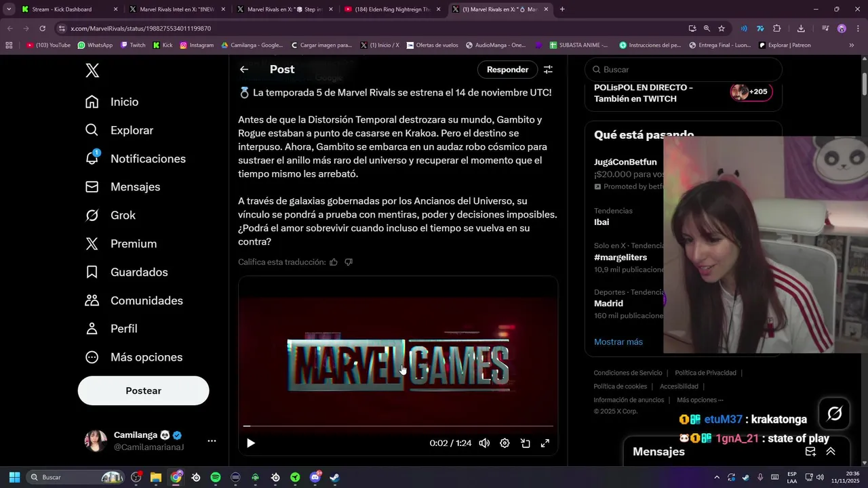This screenshot has width=868, height=488.
Task: Rate the translation with thumbs down
Action: point(349,262)
